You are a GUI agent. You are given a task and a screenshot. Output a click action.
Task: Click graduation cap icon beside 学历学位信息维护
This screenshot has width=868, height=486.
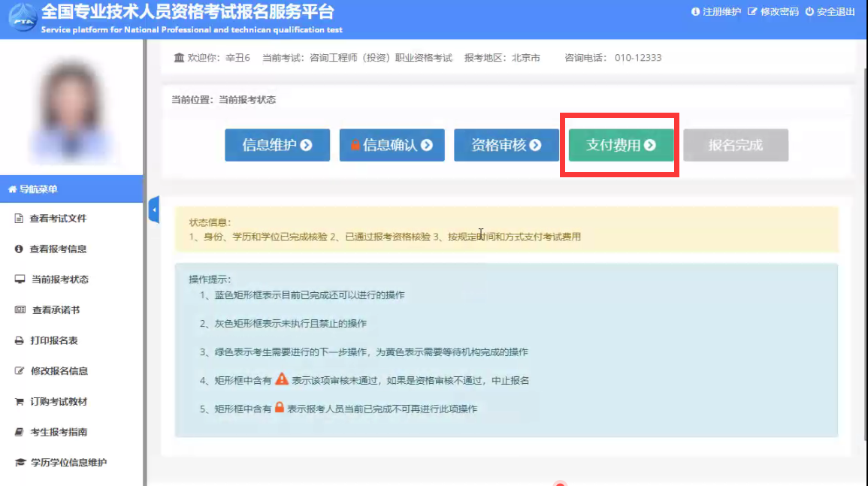click(20, 463)
